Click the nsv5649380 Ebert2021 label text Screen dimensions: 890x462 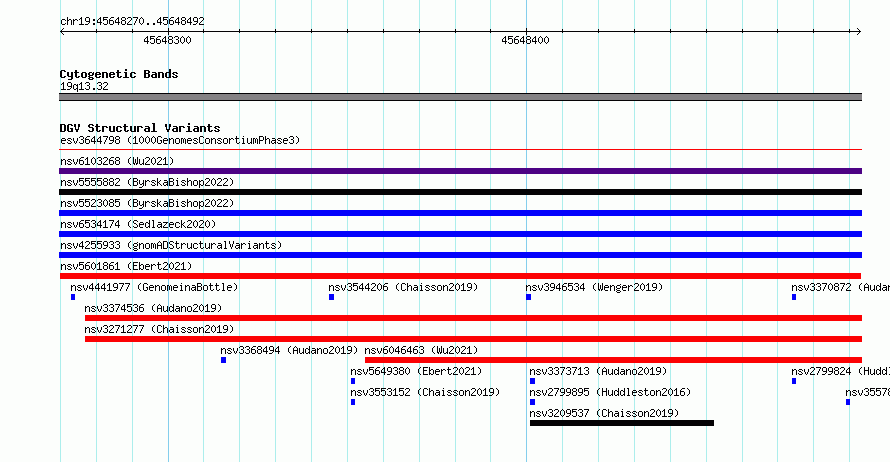(416, 371)
